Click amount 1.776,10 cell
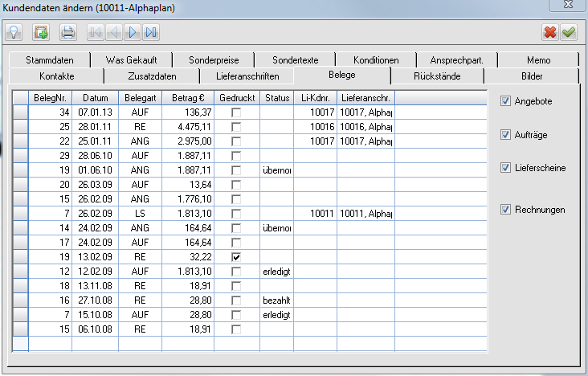This screenshot has width=588, height=376. pos(188,199)
